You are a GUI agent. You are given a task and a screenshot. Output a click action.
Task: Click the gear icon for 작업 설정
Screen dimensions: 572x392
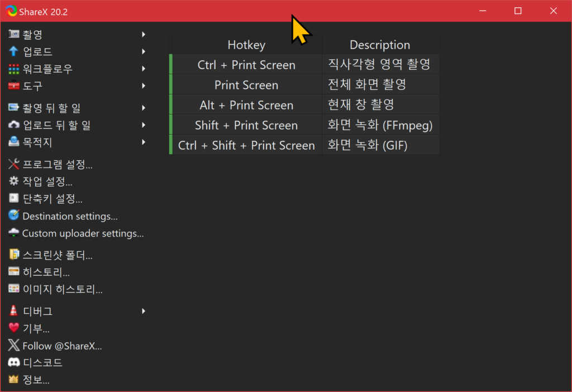(14, 181)
